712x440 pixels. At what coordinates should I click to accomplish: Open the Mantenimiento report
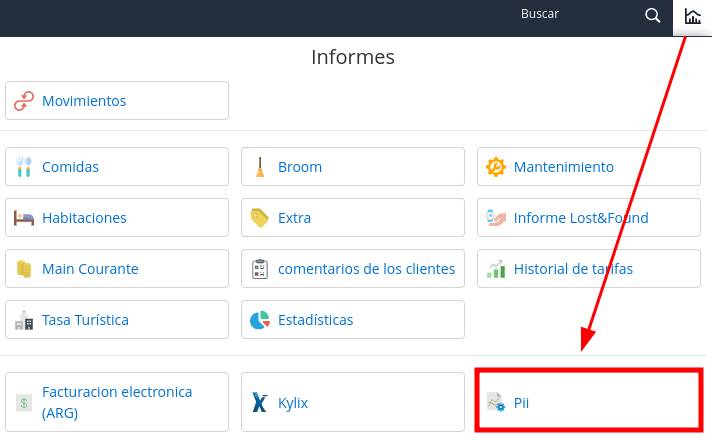point(589,167)
